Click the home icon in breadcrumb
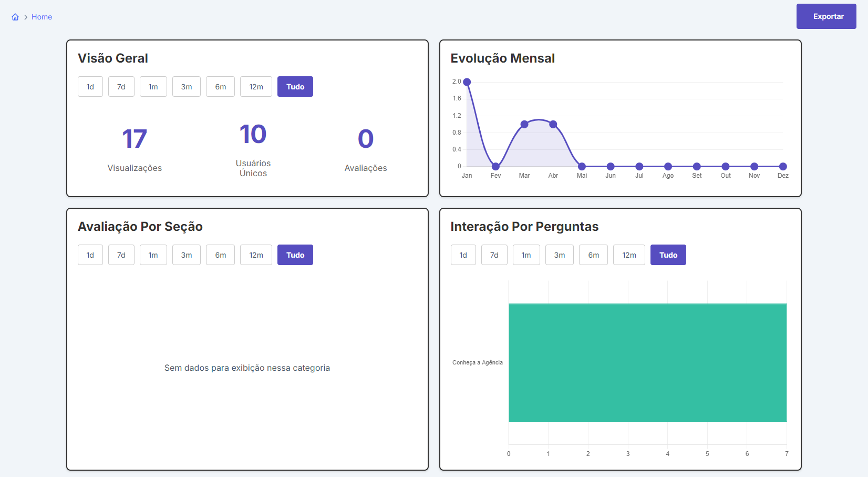 pyautogui.click(x=15, y=17)
